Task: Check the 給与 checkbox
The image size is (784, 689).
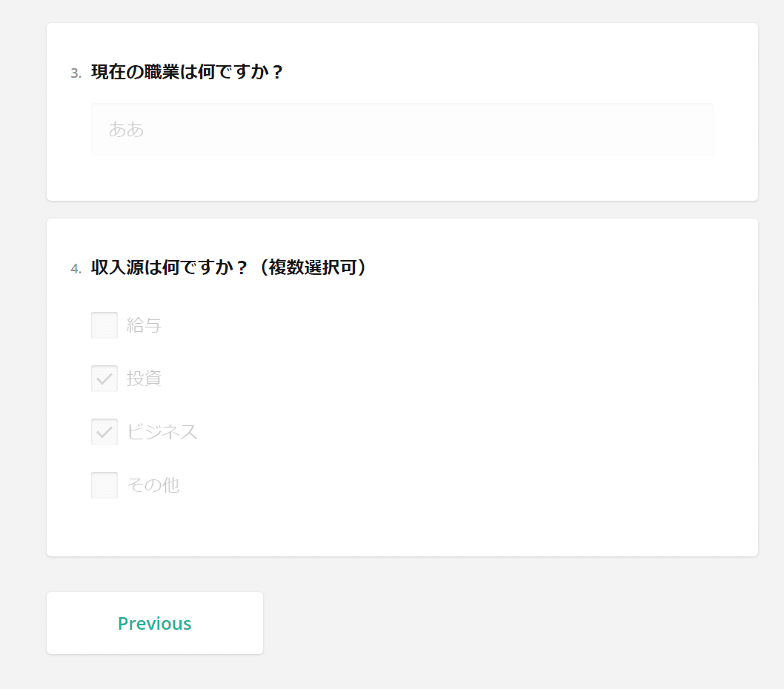Action: point(104,325)
